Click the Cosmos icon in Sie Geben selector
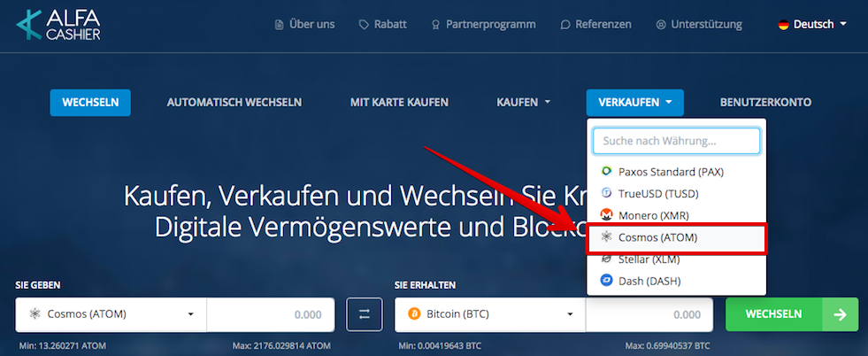 tap(35, 314)
